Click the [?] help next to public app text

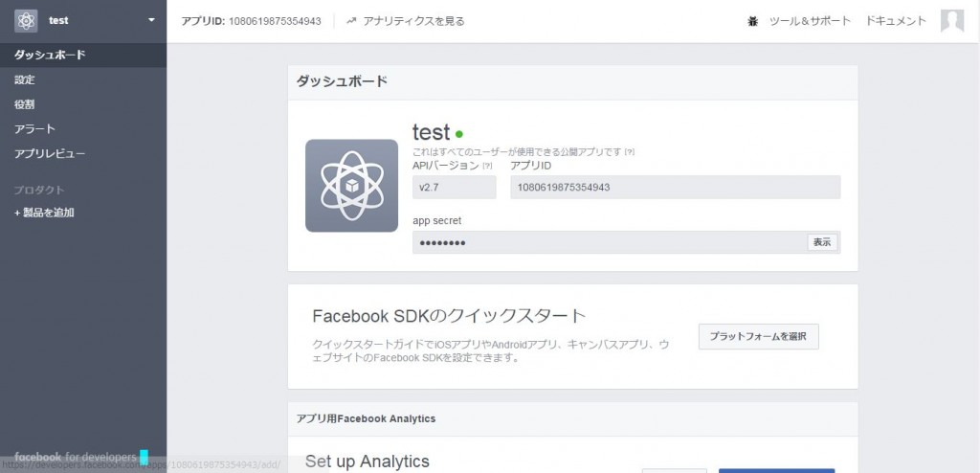[x=630, y=152]
